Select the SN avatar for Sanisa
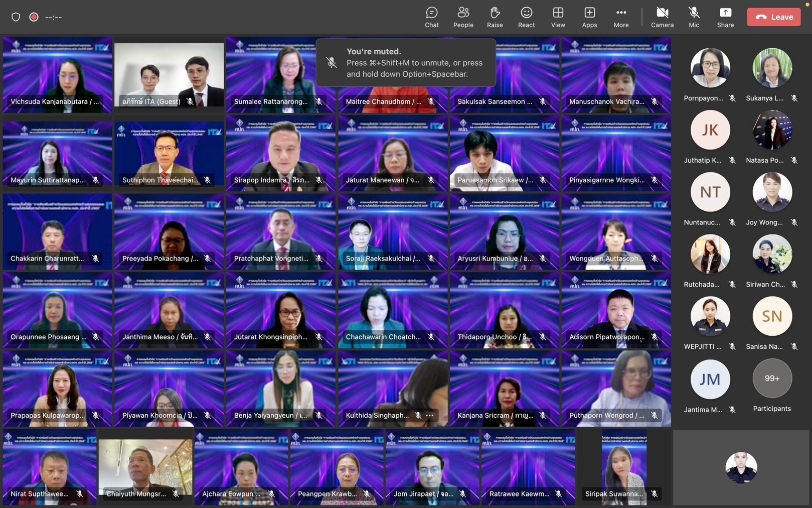 [x=772, y=316]
